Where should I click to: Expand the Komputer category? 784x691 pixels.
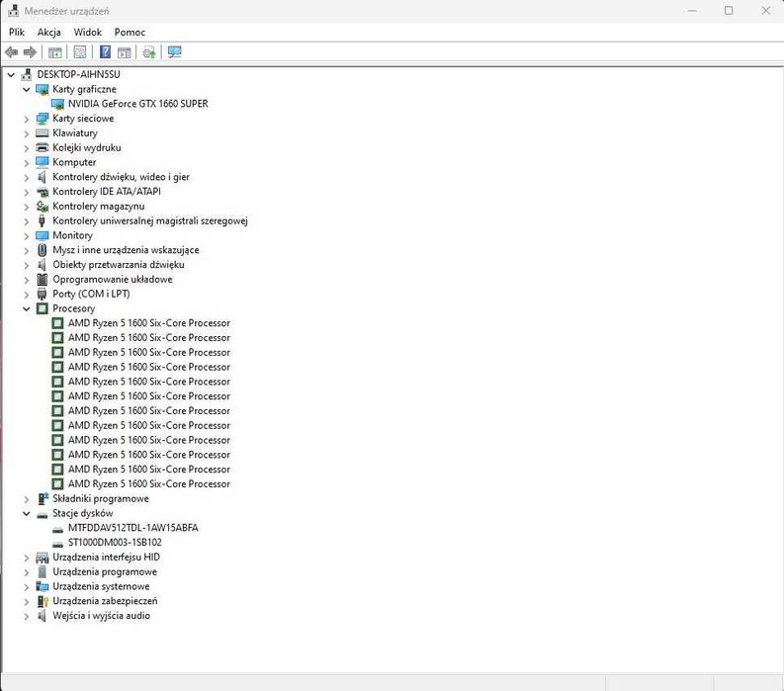27,163
